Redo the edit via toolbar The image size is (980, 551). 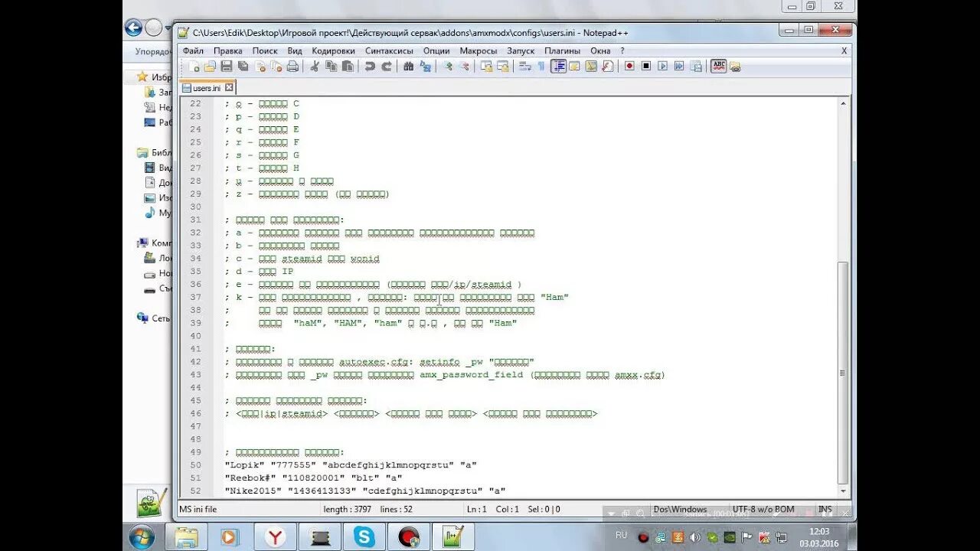tap(387, 67)
